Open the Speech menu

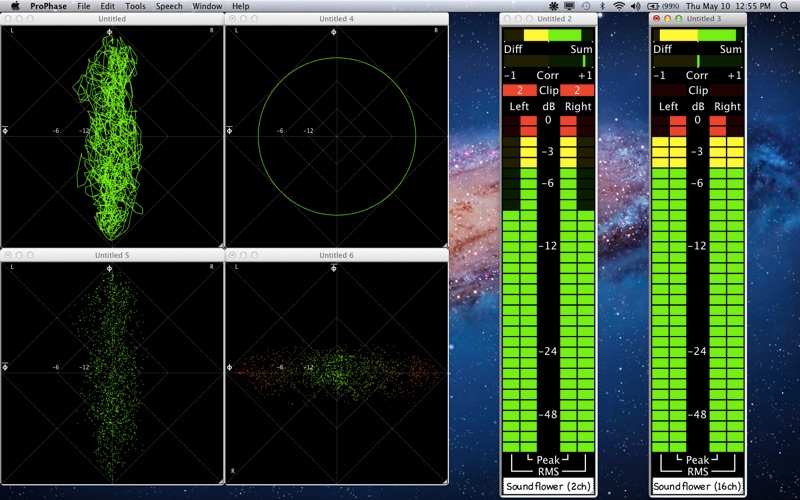(169, 6)
